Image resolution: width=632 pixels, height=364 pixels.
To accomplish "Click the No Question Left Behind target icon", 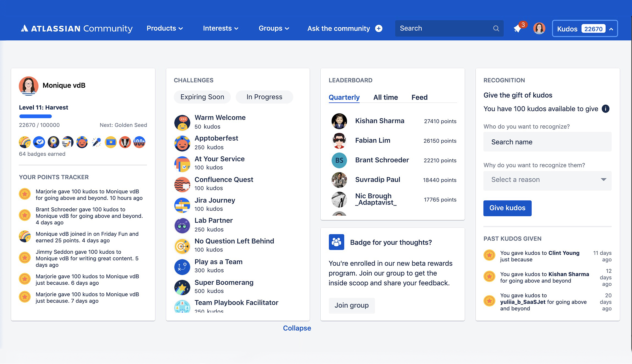I will [x=182, y=246].
